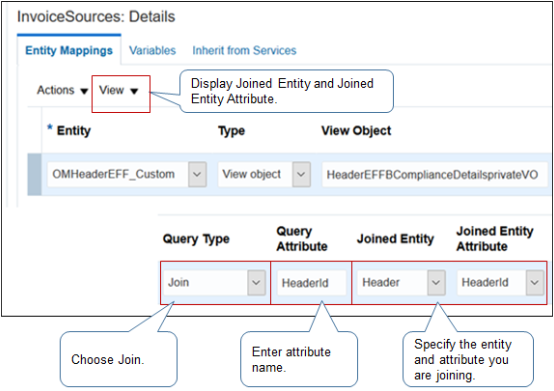Expand the Joined Entity Attribute dropdown arrow

pos(535,283)
